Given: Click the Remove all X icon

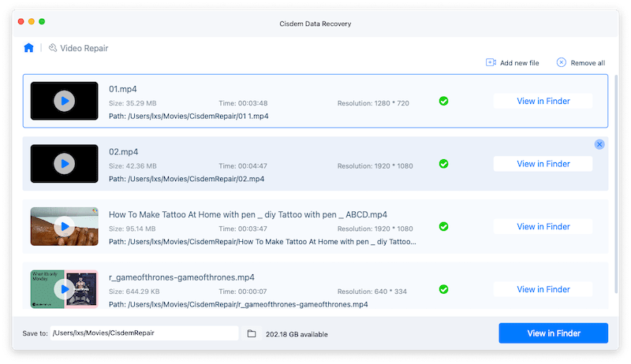Looking at the screenshot, I should coord(562,63).
